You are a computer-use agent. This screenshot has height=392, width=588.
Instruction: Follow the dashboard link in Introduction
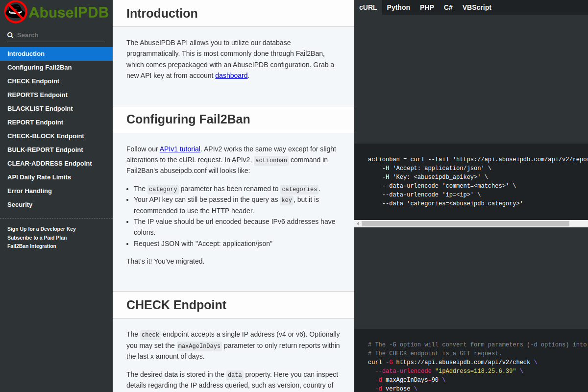pos(231,75)
